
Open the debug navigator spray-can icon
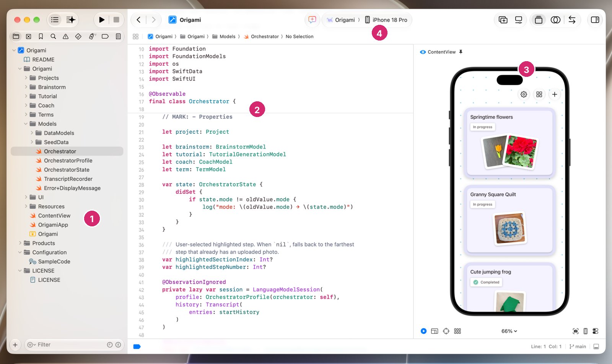[x=92, y=36]
